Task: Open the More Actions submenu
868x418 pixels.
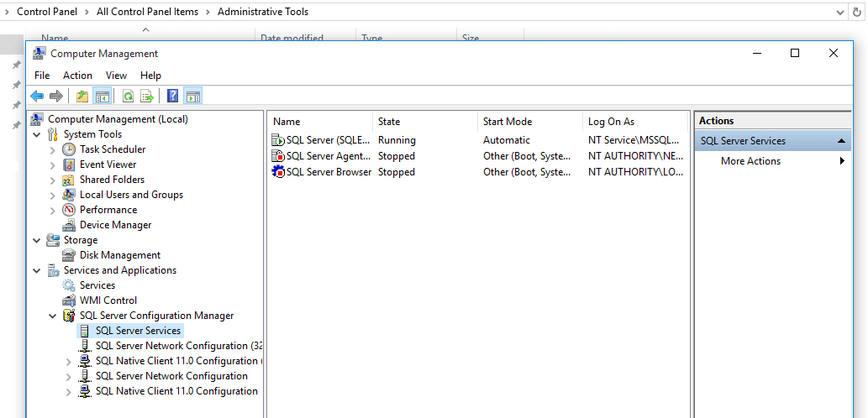Action: [773, 161]
